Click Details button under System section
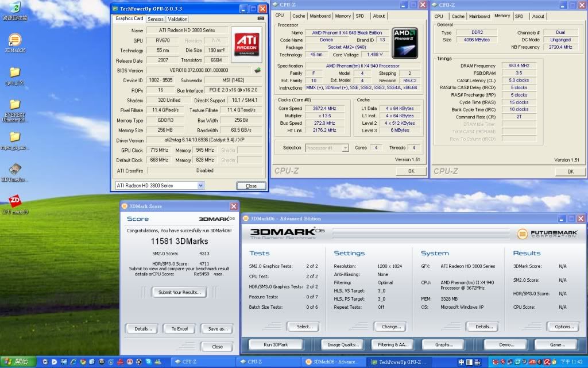 (483, 327)
